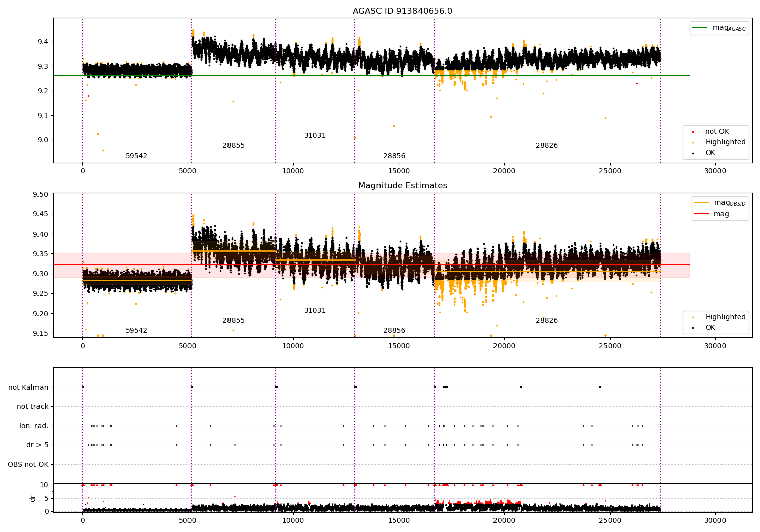760x532 pixels.
Task: Click the 'Ion. rad.' axis label
Action: (34, 426)
